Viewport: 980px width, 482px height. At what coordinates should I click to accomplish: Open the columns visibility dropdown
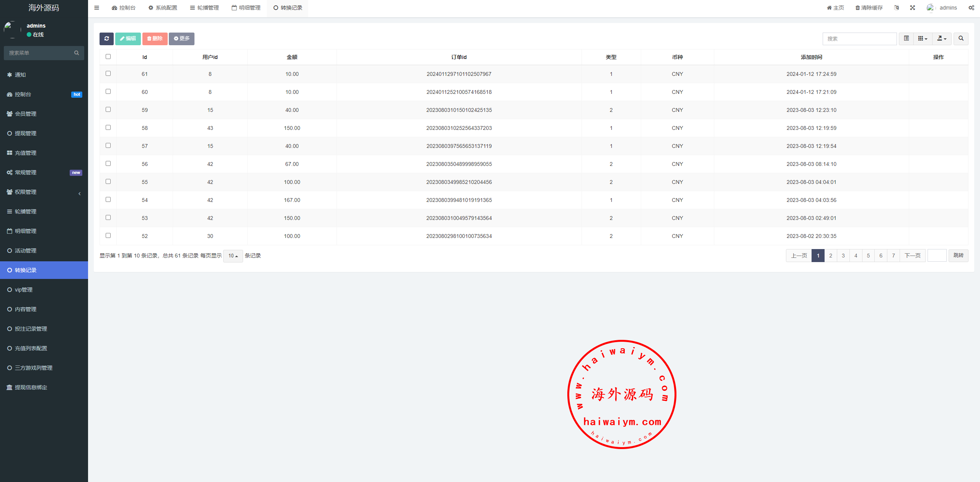coord(923,39)
